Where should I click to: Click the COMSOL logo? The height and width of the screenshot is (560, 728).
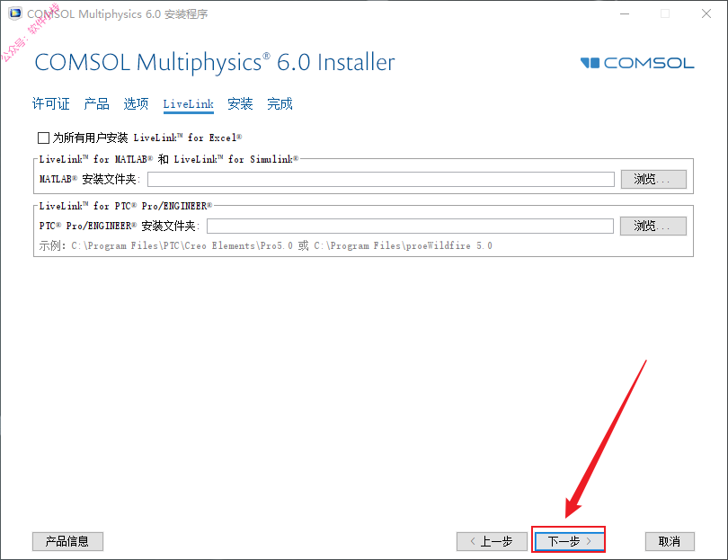(637, 63)
